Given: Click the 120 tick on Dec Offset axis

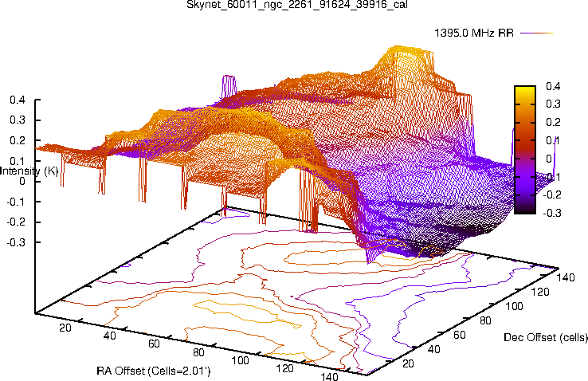Looking at the screenshot, I should [x=540, y=292].
